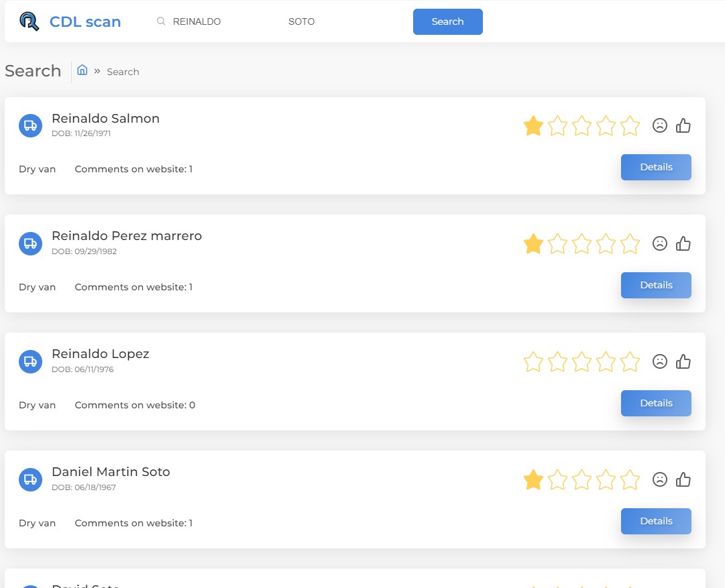Click the Search breadcrumb link

click(x=123, y=72)
